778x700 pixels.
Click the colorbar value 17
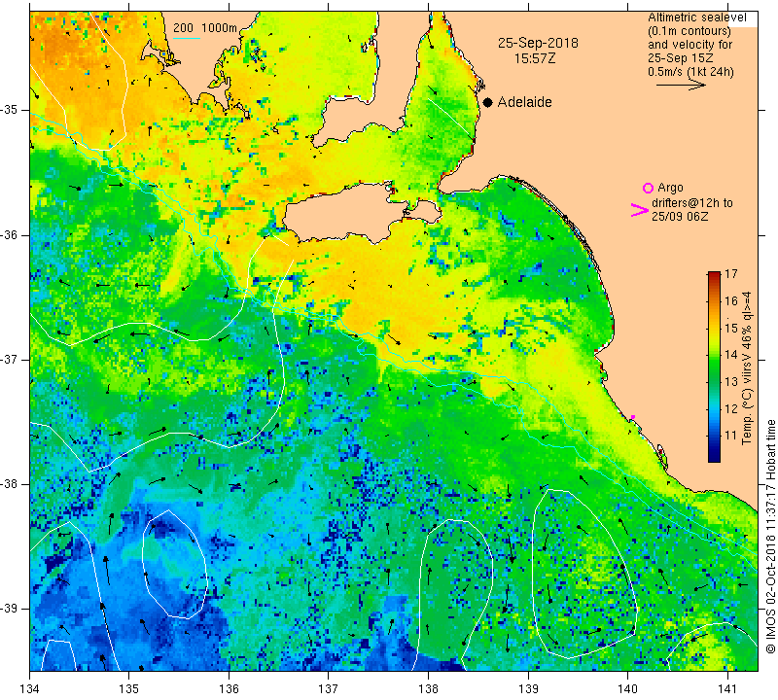coord(731,274)
